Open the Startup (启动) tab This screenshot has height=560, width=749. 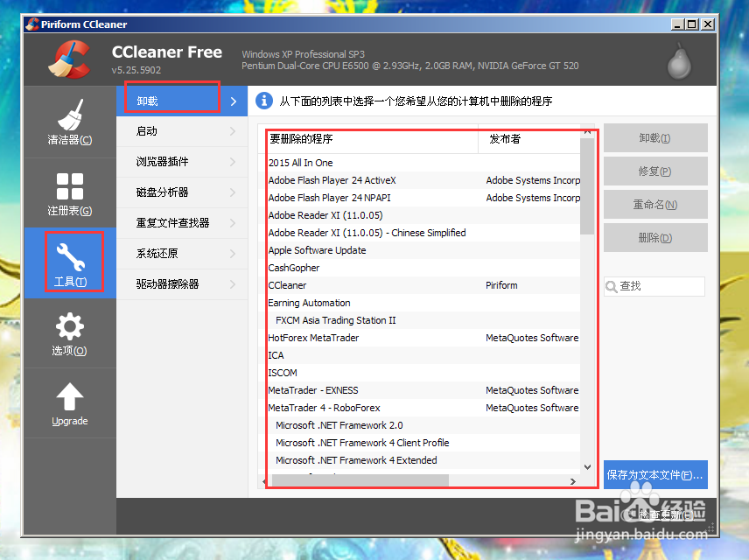182,131
